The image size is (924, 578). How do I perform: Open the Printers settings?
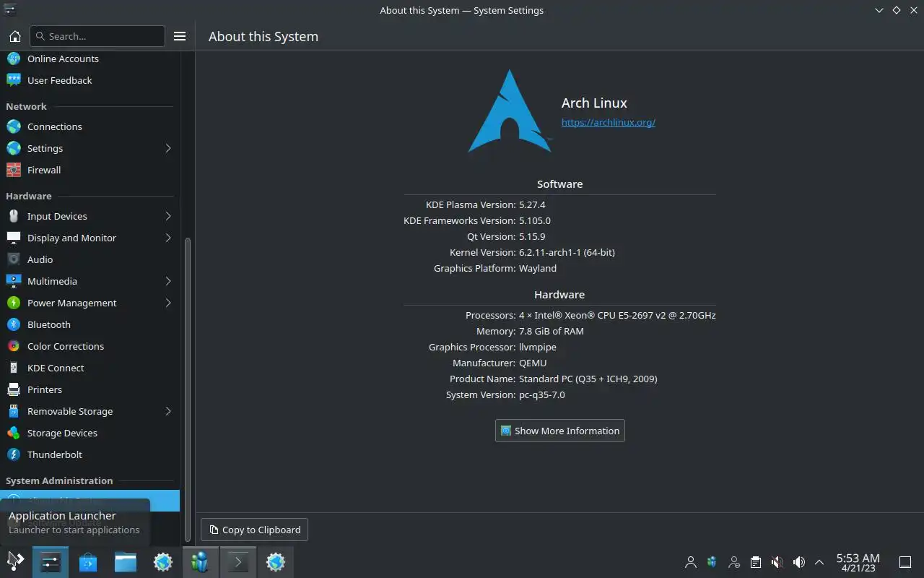click(x=90, y=389)
